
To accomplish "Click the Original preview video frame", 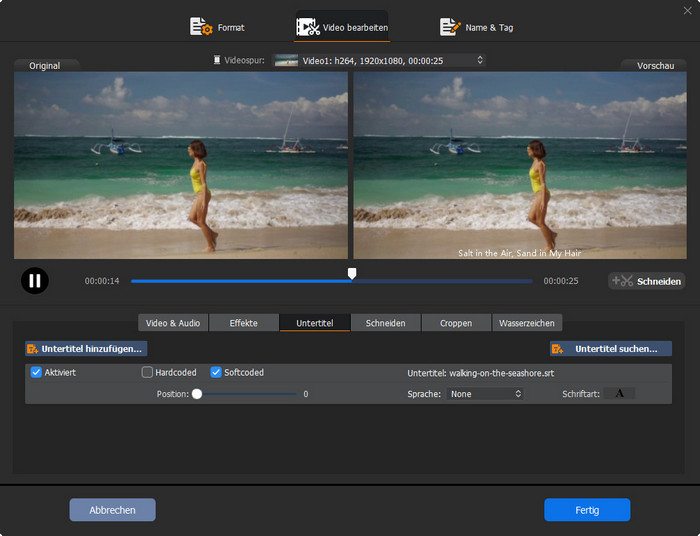I will (181, 166).
